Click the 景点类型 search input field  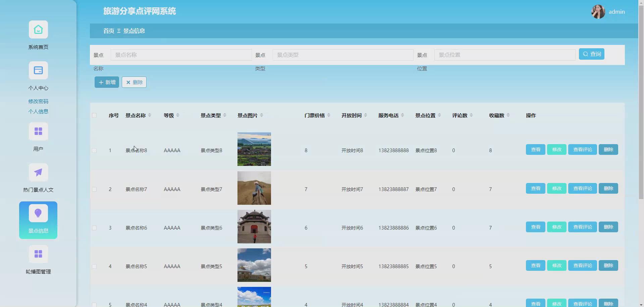pos(343,55)
